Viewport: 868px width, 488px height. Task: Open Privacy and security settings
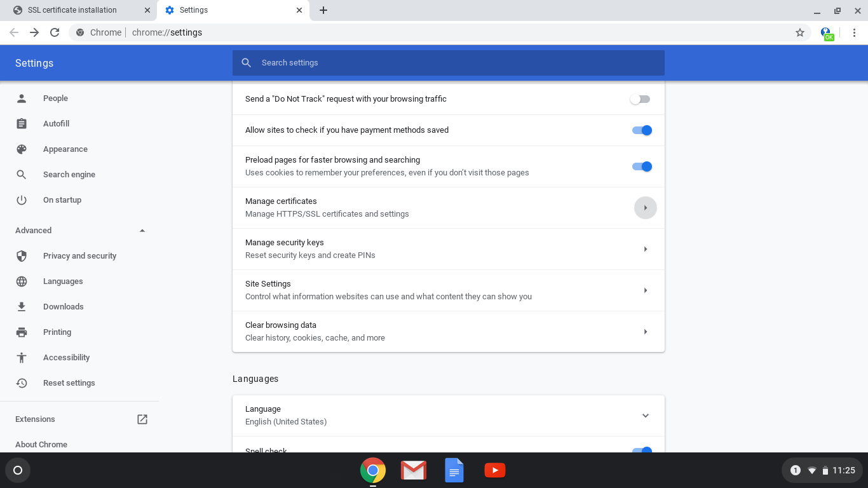coord(79,255)
